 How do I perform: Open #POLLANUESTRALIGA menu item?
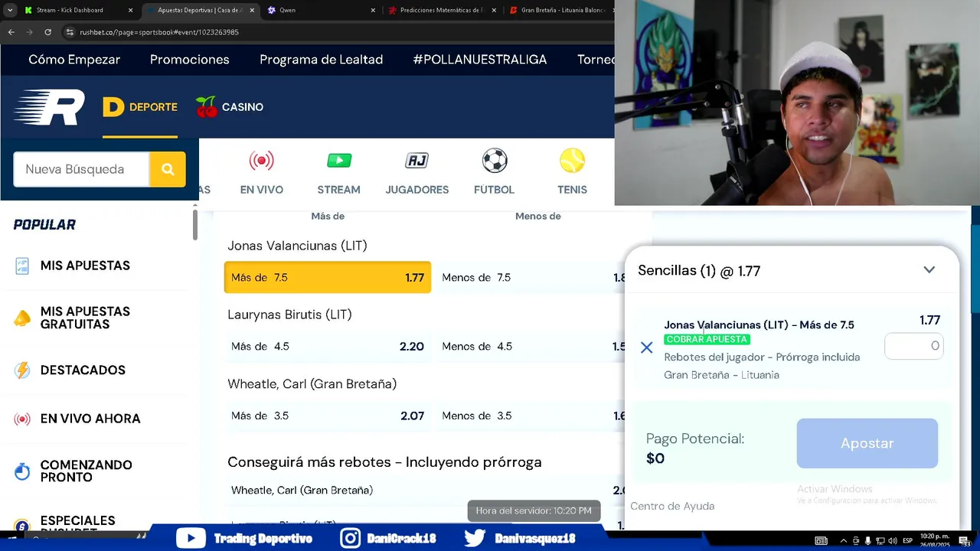pyautogui.click(x=480, y=60)
